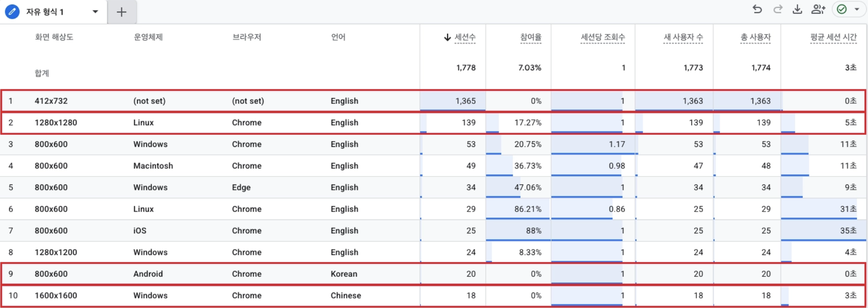Click the 화면 해상도 dimension header

(54, 37)
